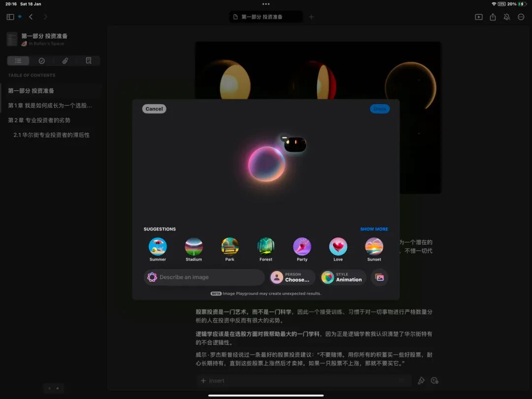
Task: Switch to the bookmark sidebar tab
Action: click(x=89, y=61)
